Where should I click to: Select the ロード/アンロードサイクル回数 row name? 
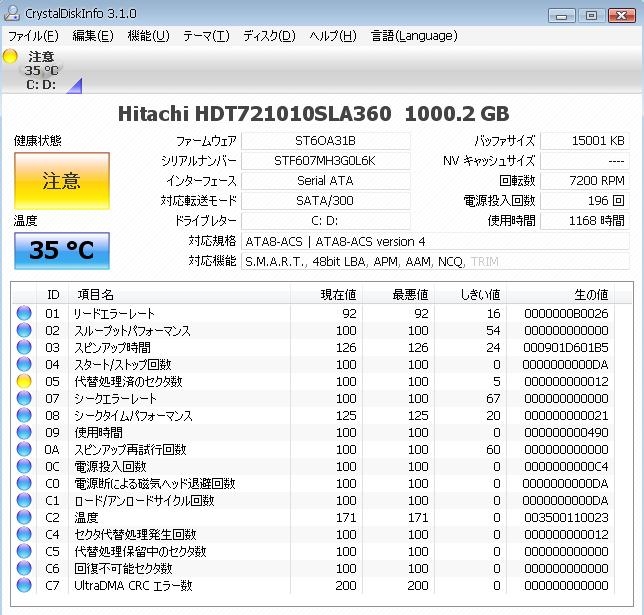point(144,500)
